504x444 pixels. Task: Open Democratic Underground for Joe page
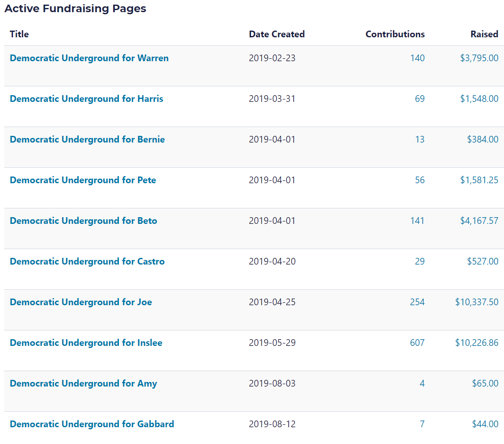click(x=81, y=302)
